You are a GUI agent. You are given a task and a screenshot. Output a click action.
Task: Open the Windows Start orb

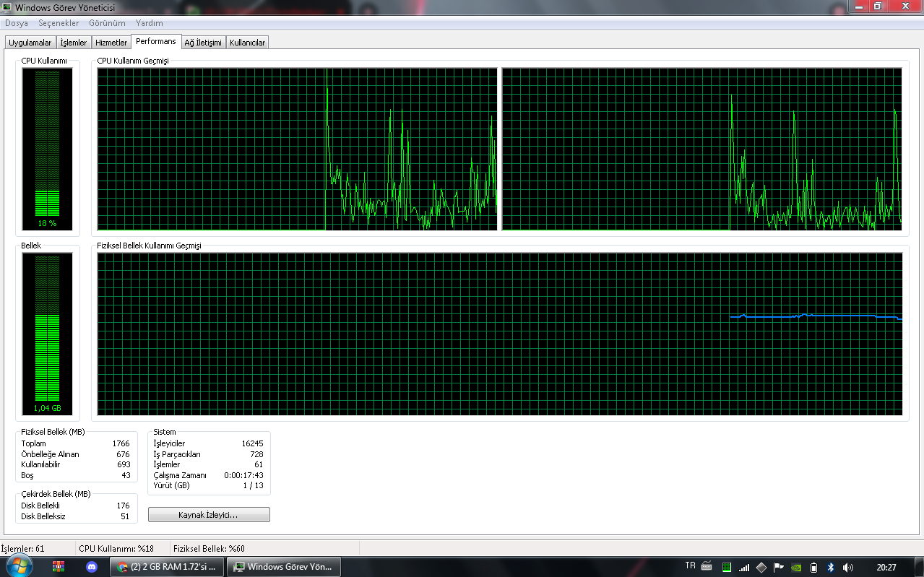tap(19, 565)
